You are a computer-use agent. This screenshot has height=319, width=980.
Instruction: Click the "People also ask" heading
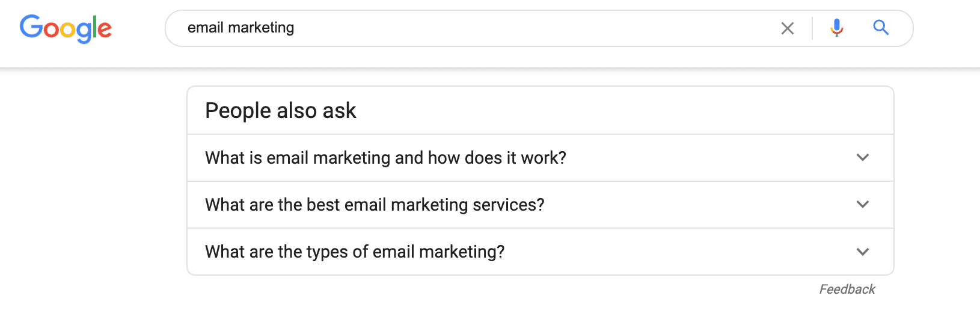[x=281, y=111]
